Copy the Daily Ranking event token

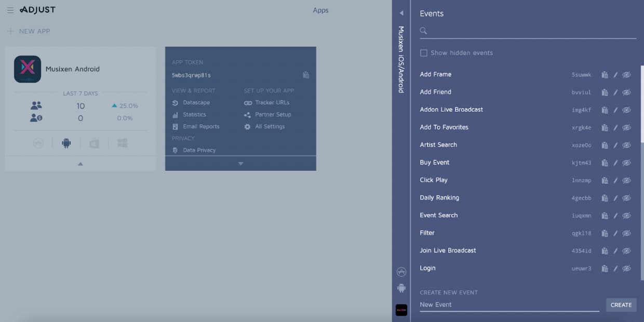click(605, 198)
